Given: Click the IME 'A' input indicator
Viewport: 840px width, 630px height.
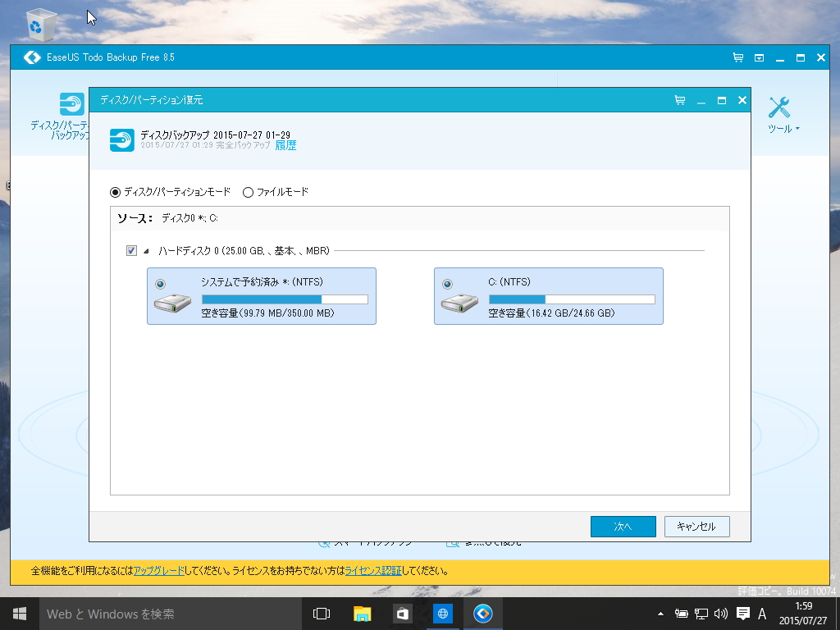Looking at the screenshot, I should [x=762, y=614].
